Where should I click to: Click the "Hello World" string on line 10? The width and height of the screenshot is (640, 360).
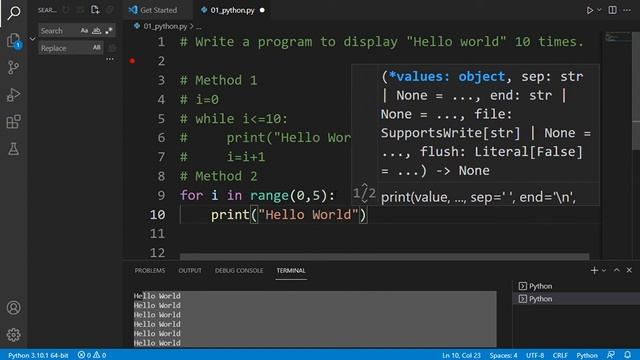pos(308,215)
